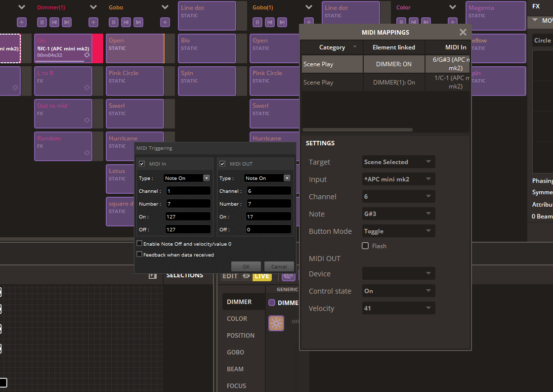
Task: Open the Target dropdown set to Scene Selected
Action: tap(398, 162)
